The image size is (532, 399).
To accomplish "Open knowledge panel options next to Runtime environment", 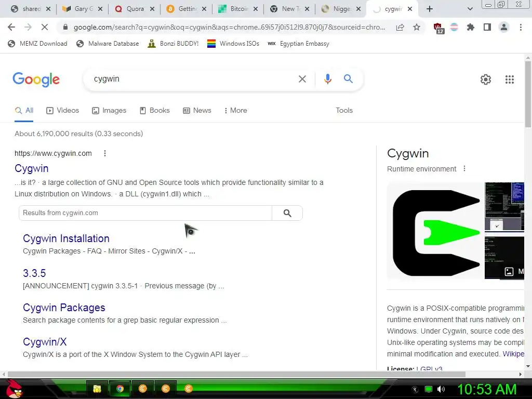I will (464, 169).
